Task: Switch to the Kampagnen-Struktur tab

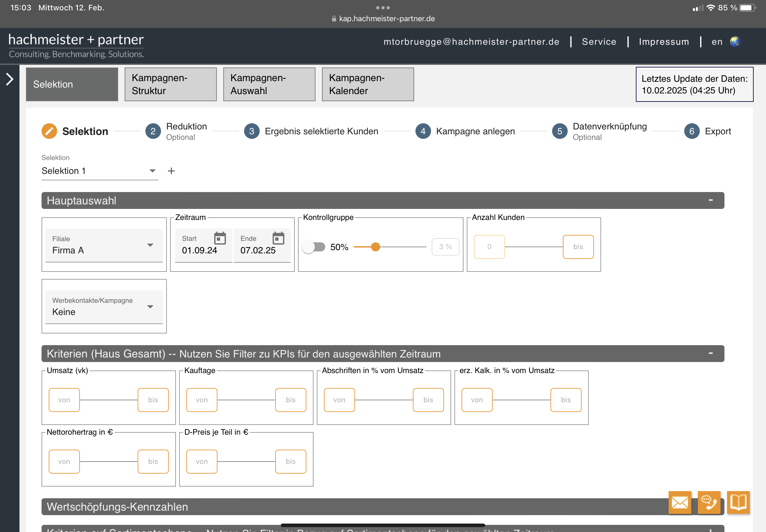Action: 170,84
